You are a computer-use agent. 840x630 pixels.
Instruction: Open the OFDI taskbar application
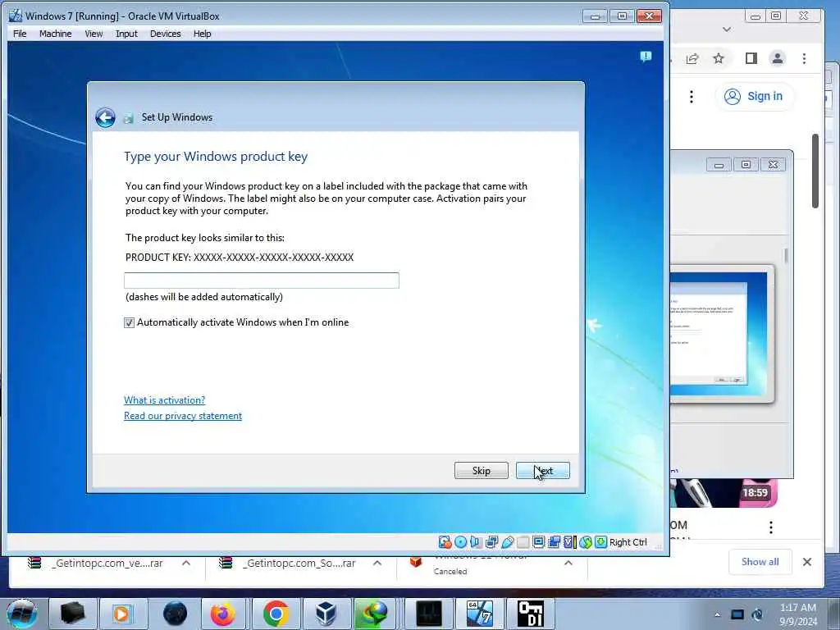(x=531, y=614)
